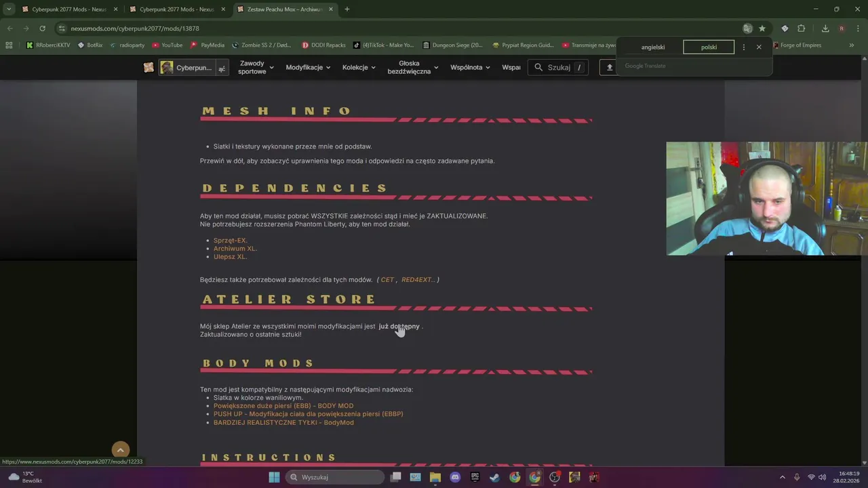Open the Google Translate icon in address bar

pyautogui.click(x=747, y=28)
